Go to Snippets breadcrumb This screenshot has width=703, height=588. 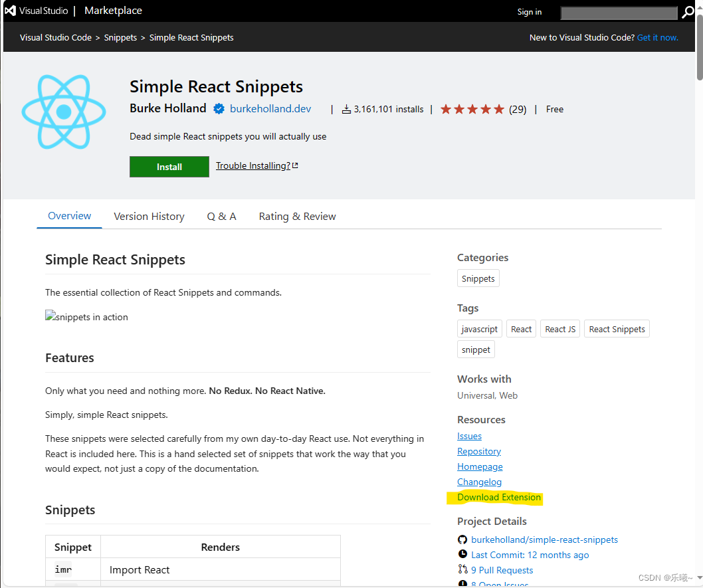(120, 38)
